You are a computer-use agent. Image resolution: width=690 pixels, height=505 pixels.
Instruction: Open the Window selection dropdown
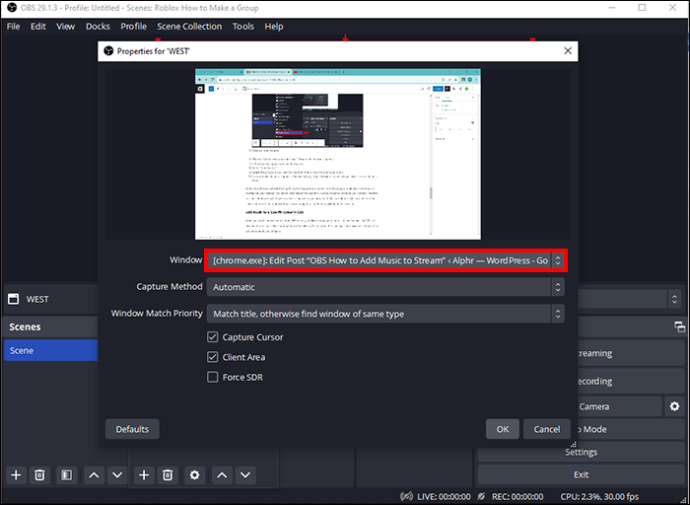point(385,260)
